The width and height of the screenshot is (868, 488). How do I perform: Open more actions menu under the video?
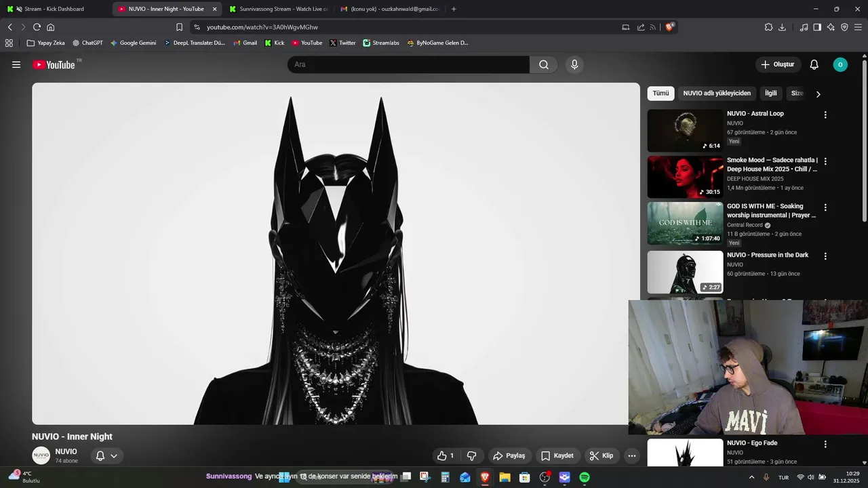(632, 455)
